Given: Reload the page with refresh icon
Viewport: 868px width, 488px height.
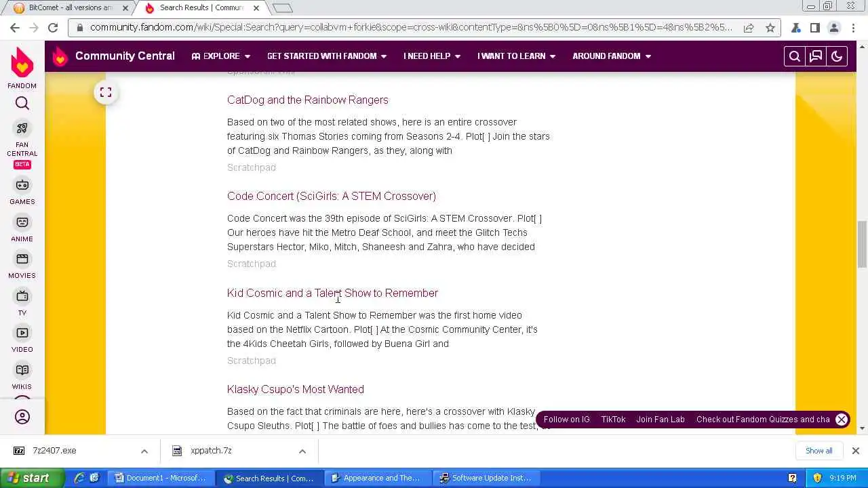Looking at the screenshot, I should (x=53, y=28).
